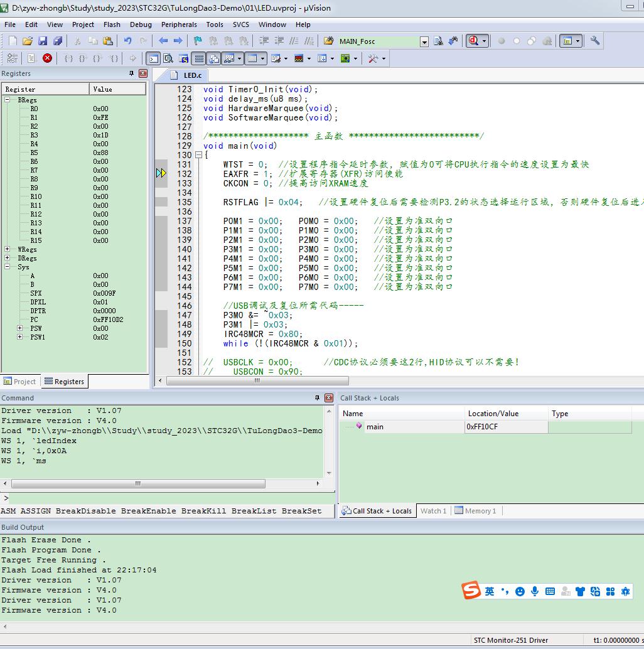Open the Serial windows icon

(x=276, y=59)
